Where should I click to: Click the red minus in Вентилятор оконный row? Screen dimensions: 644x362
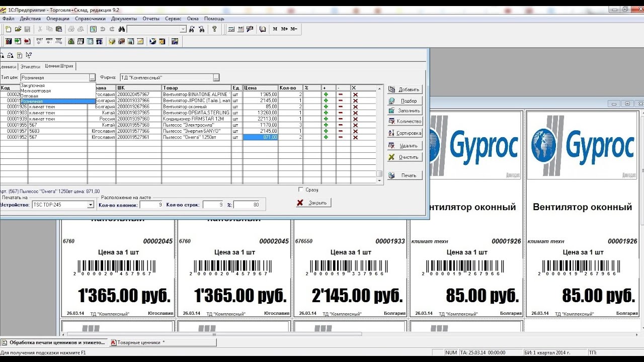[x=340, y=107]
